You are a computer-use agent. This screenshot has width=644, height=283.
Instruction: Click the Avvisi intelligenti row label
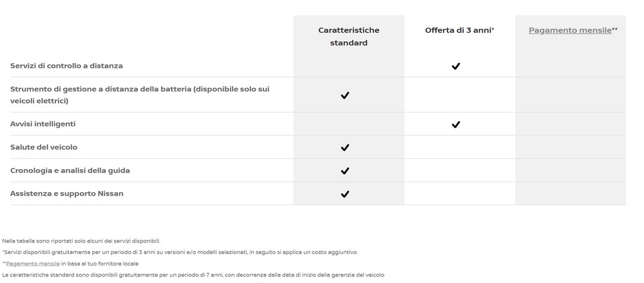click(43, 124)
